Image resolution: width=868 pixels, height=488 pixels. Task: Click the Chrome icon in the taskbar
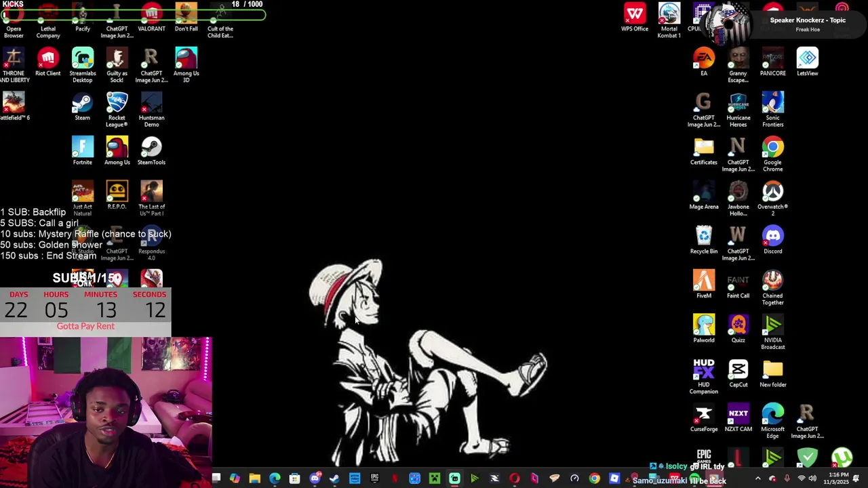pyautogui.click(x=594, y=479)
